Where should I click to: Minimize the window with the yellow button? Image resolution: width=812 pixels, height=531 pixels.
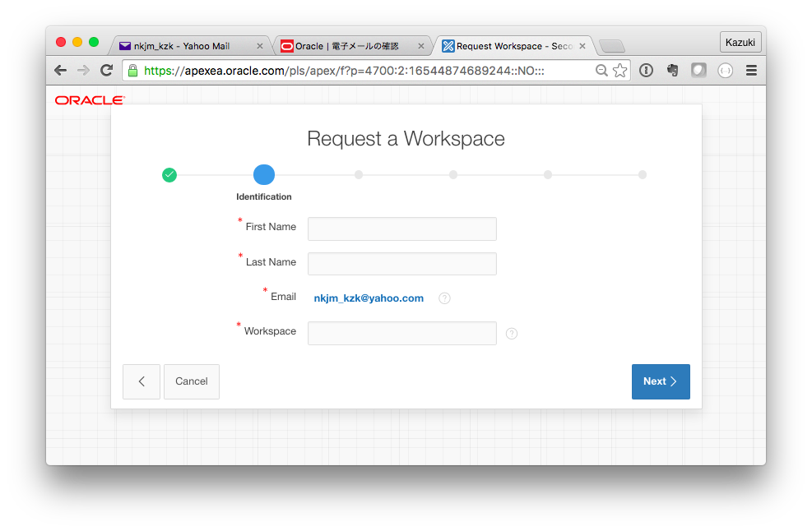click(x=77, y=42)
